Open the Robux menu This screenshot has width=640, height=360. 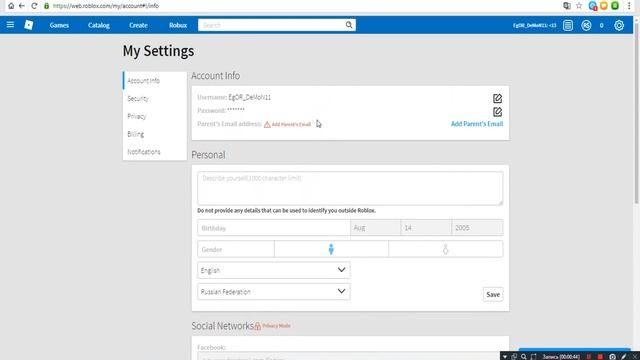tap(178, 25)
